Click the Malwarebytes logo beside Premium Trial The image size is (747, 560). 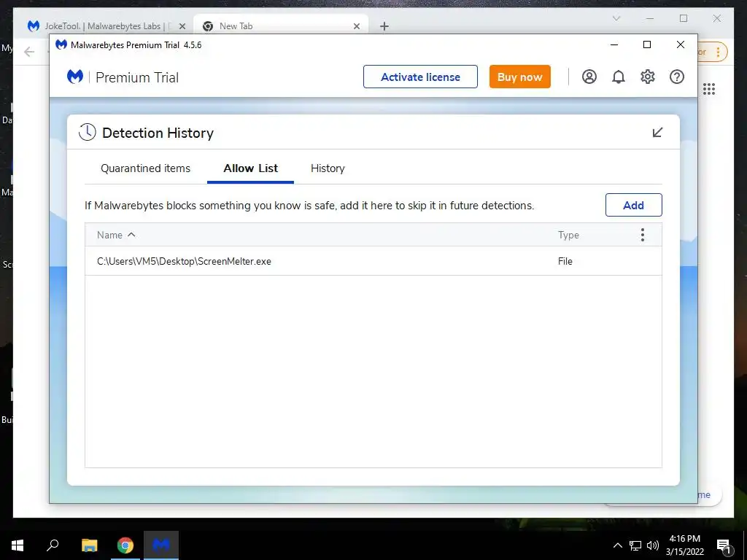75,77
